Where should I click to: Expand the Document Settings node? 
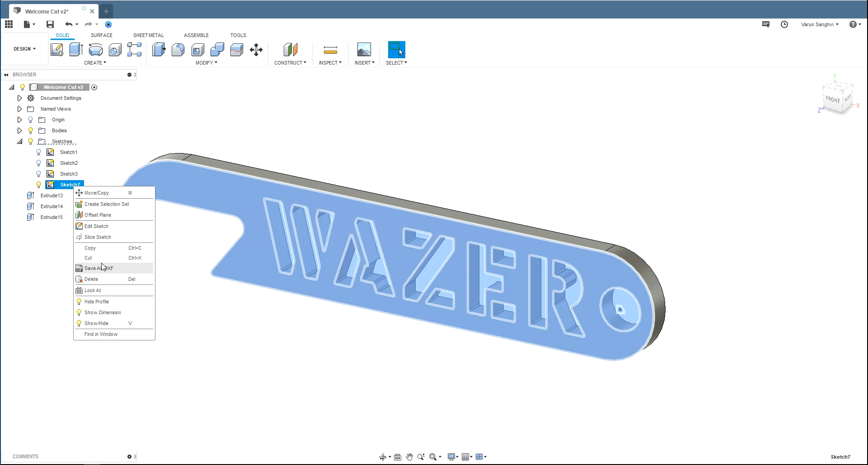tap(19, 98)
